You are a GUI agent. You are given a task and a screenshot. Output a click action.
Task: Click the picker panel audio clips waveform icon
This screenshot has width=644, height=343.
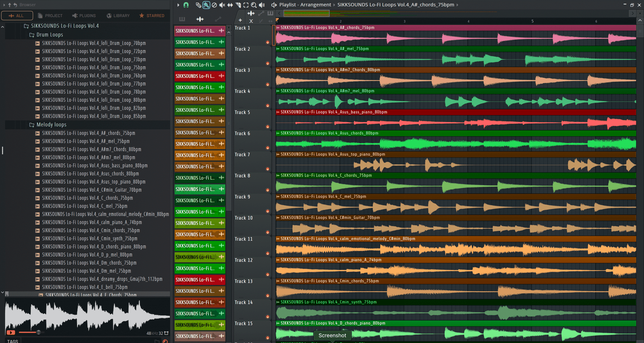tap(200, 19)
